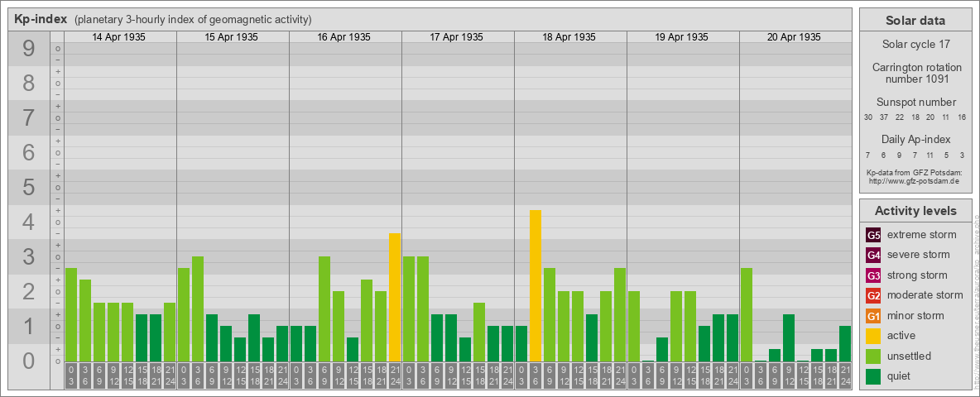The width and height of the screenshot is (980, 397).
Task: Click the 'quiet' legend label
Action: 901,375
